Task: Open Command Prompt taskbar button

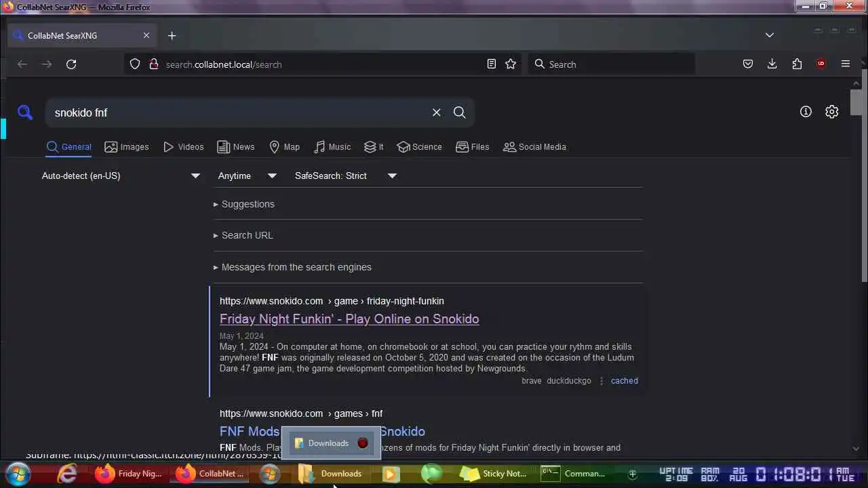Action: (x=574, y=474)
